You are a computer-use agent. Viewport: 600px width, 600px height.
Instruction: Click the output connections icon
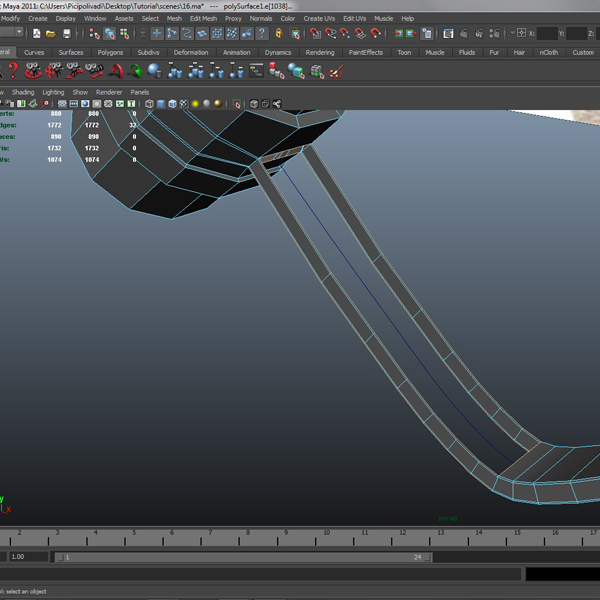411,34
